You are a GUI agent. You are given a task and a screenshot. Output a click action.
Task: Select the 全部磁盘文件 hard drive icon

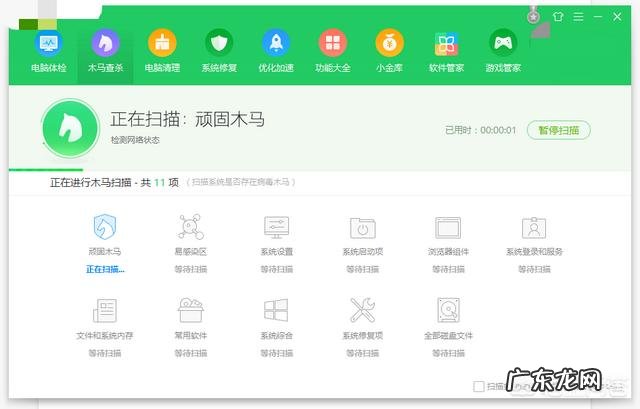[448, 310]
